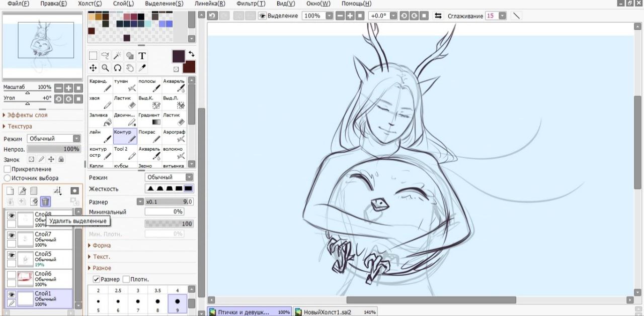Select the Eyedropper color picker tool
This screenshot has width=644, height=316.
(142, 68)
